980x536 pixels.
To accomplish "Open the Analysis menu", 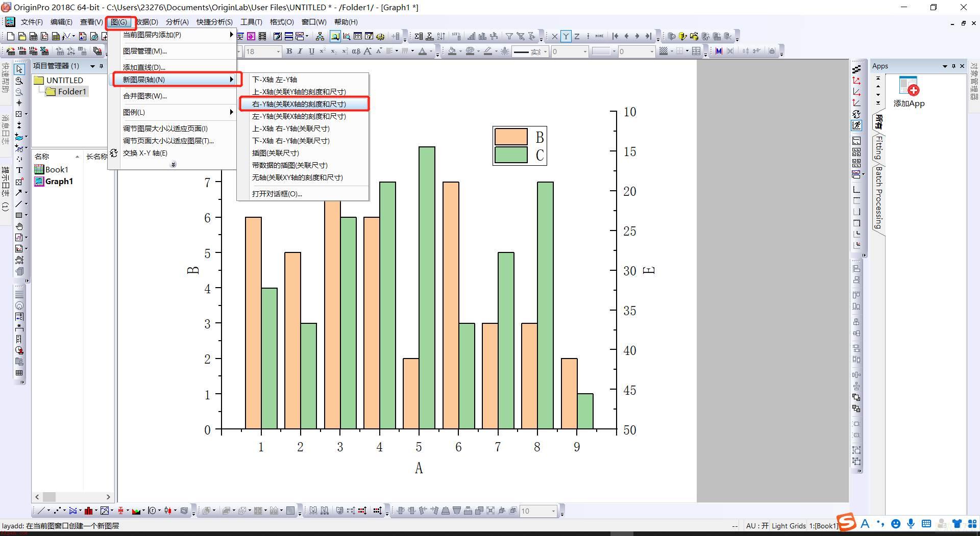I will tap(177, 22).
